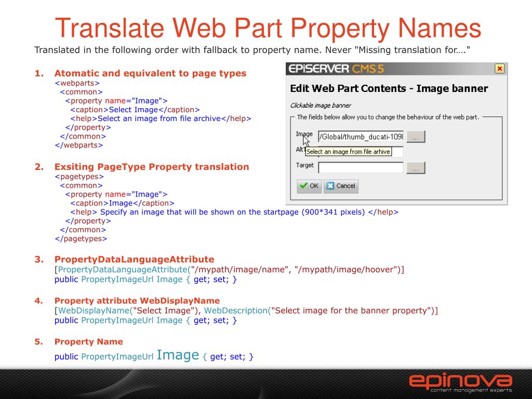Viewport: 532px width, 399px height.
Task: Click heading 'Property Name'
Action: (88, 342)
